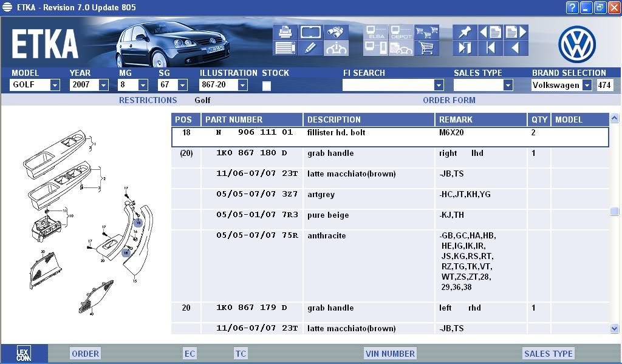Click the QTY column header

point(539,120)
